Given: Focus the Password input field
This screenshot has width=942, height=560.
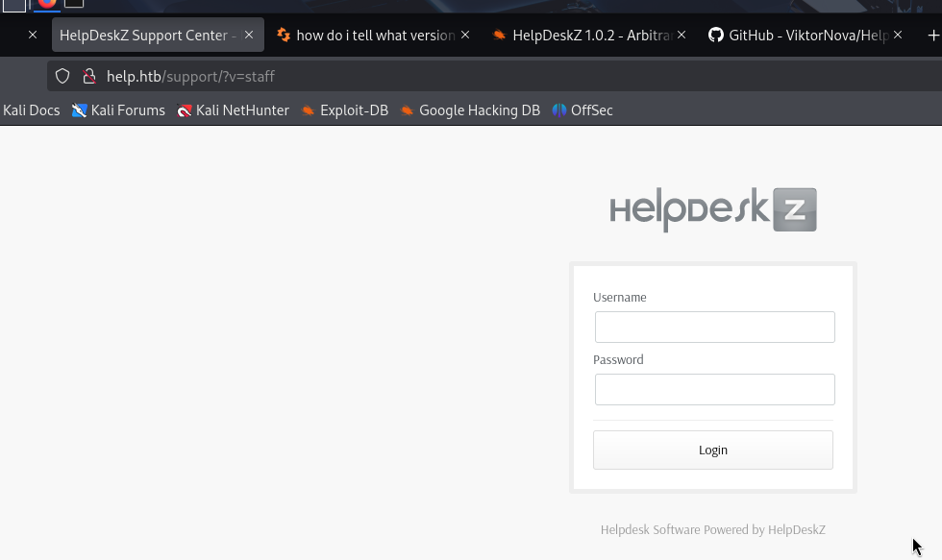Looking at the screenshot, I should (714, 389).
